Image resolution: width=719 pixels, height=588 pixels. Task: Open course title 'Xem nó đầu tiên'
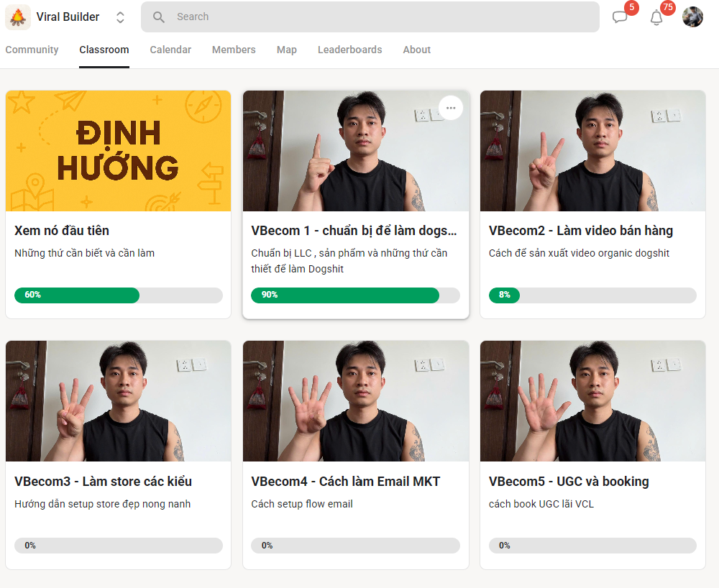pos(62,231)
